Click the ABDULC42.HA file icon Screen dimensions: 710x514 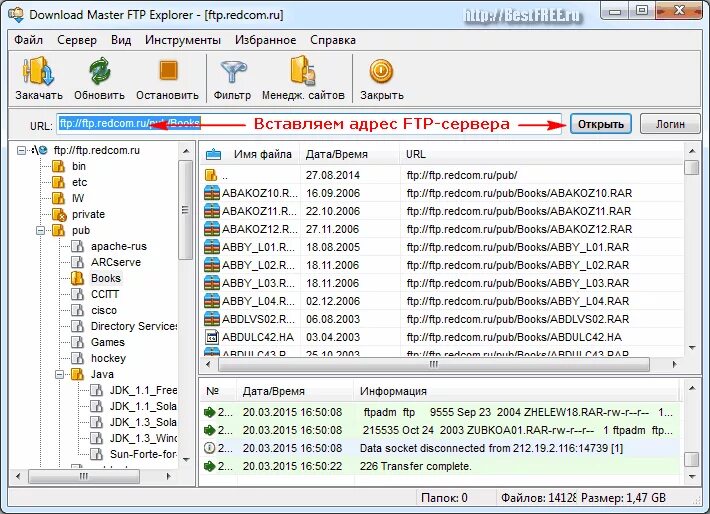212,337
